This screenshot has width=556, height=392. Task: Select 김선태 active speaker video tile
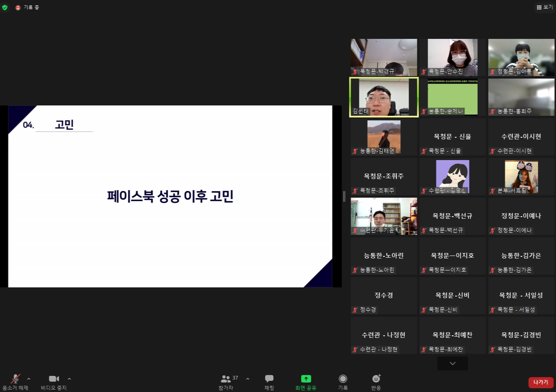[x=384, y=97]
